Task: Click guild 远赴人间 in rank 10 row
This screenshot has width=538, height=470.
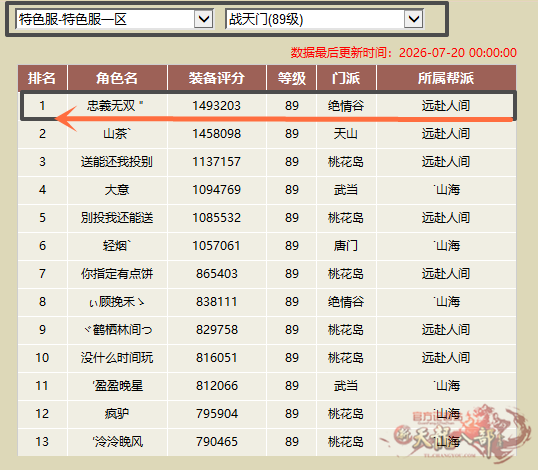Action: coord(446,358)
